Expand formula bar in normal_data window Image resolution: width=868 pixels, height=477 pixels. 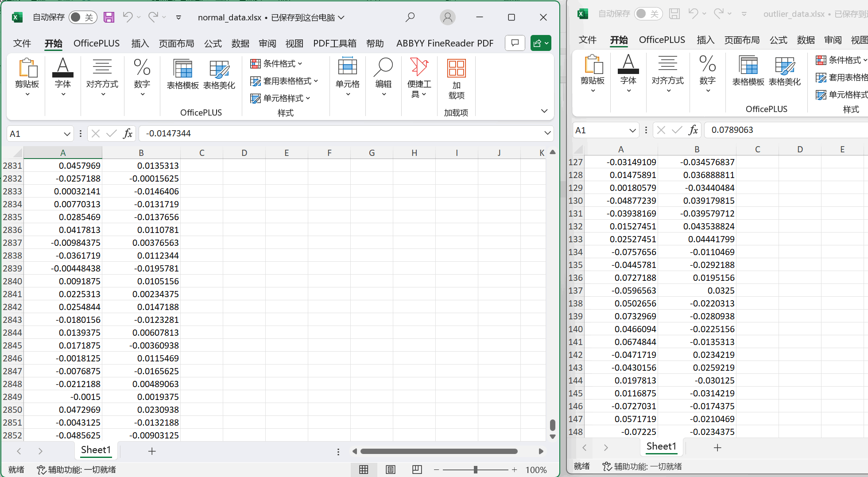click(547, 133)
